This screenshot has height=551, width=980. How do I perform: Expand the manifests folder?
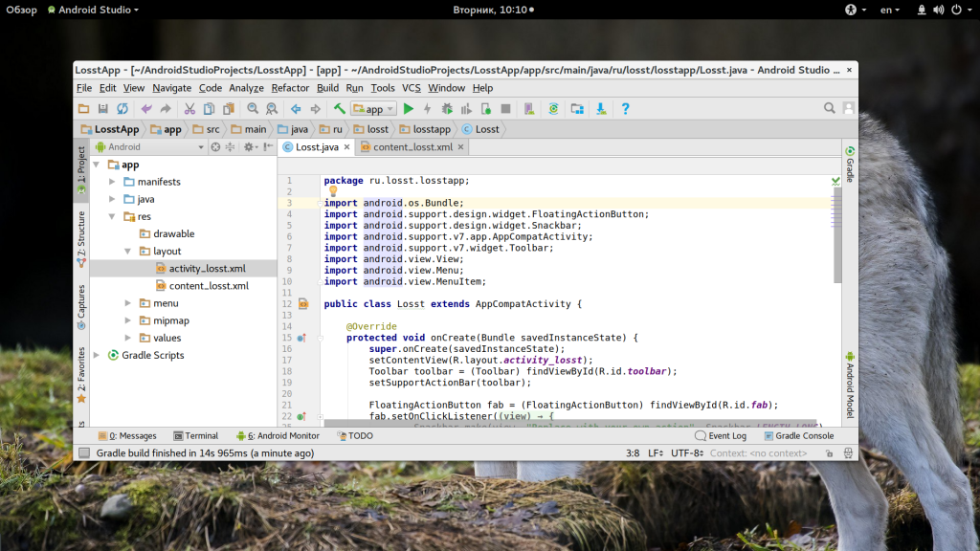point(113,182)
